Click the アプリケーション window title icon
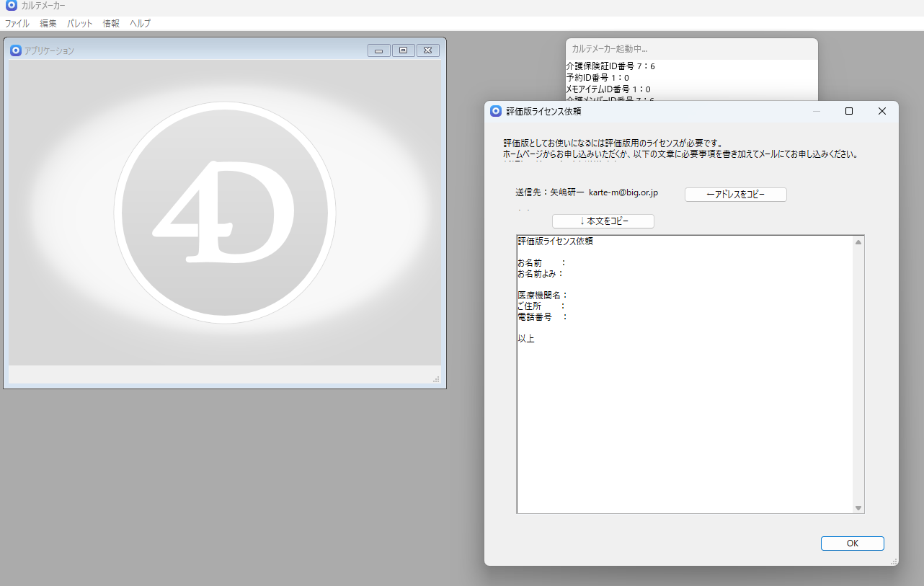 (x=15, y=50)
